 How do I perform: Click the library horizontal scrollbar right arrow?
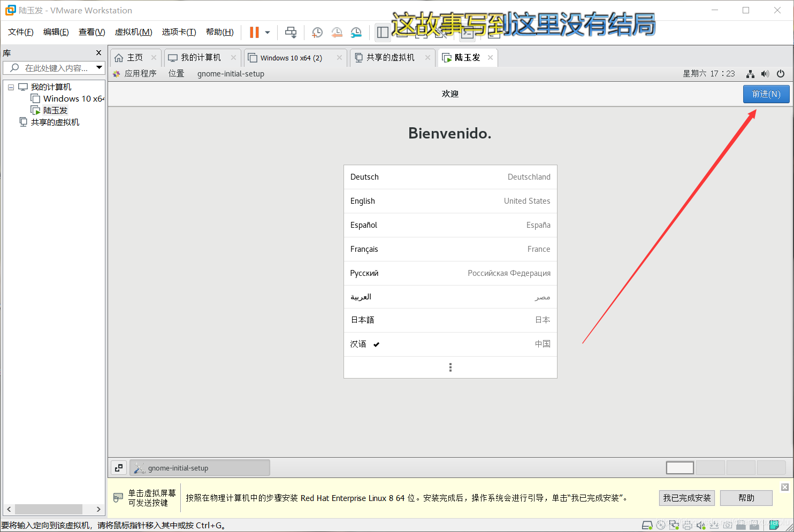tap(98, 509)
